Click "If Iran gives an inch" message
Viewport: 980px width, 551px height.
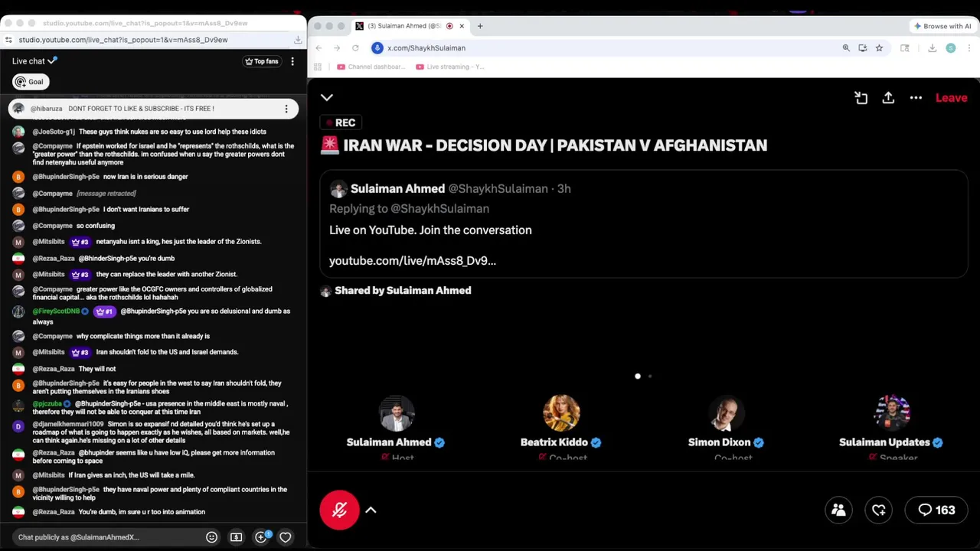pyautogui.click(x=132, y=475)
